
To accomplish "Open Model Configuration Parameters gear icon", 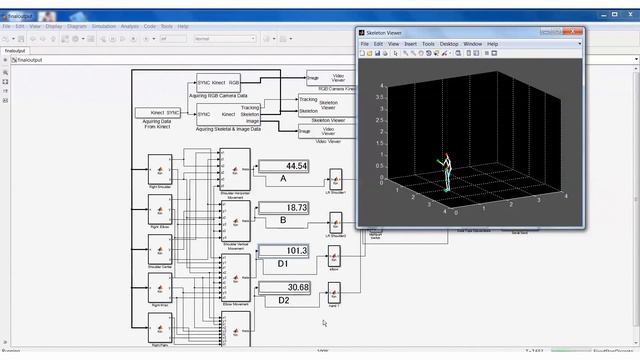I will (x=76, y=39).
